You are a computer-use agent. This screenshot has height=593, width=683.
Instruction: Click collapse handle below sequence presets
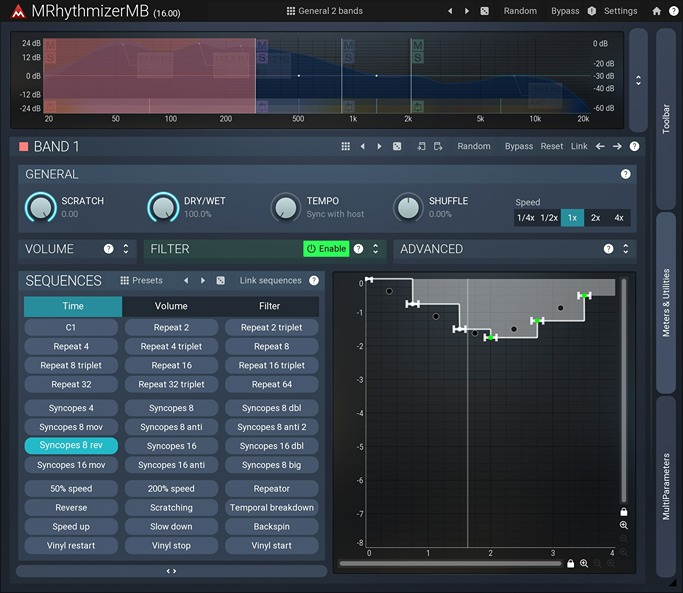pos(171,571)
